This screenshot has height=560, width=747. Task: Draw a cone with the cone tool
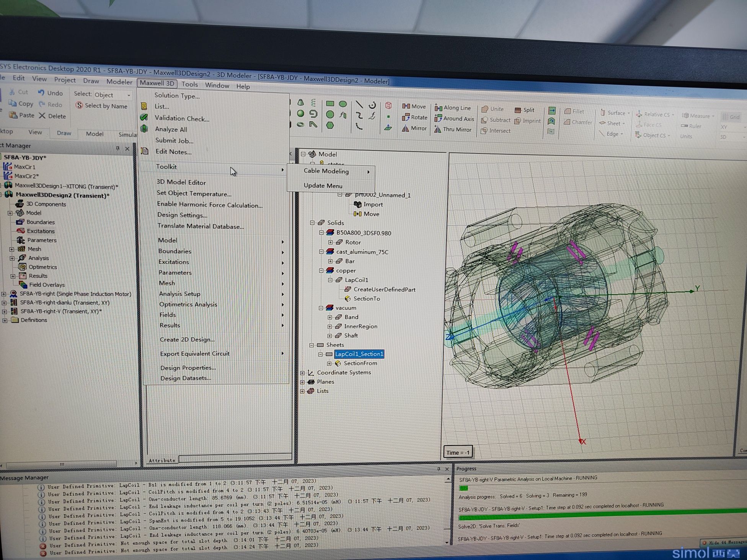(x=301, y=102)
